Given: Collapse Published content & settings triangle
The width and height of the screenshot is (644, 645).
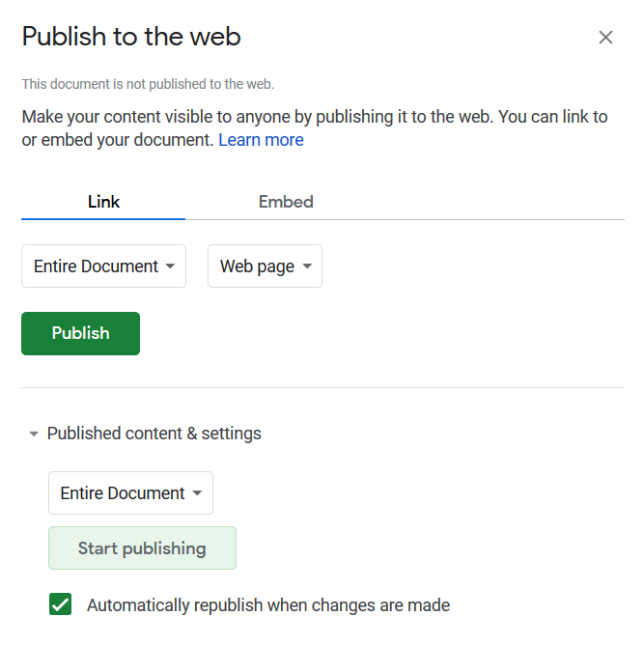Looking at the screenshot, I should coord(34,434).
